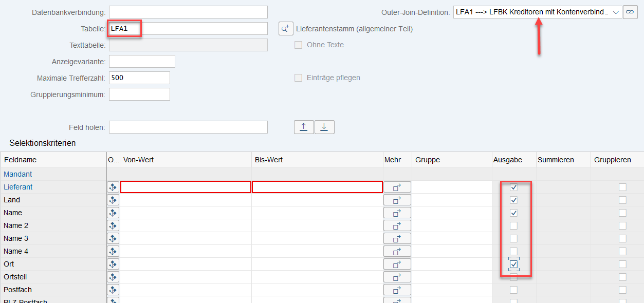Expand the Outer-Join-Definition dropdown
This screenshot has width=644, height=303.
(x=616, y=12)
